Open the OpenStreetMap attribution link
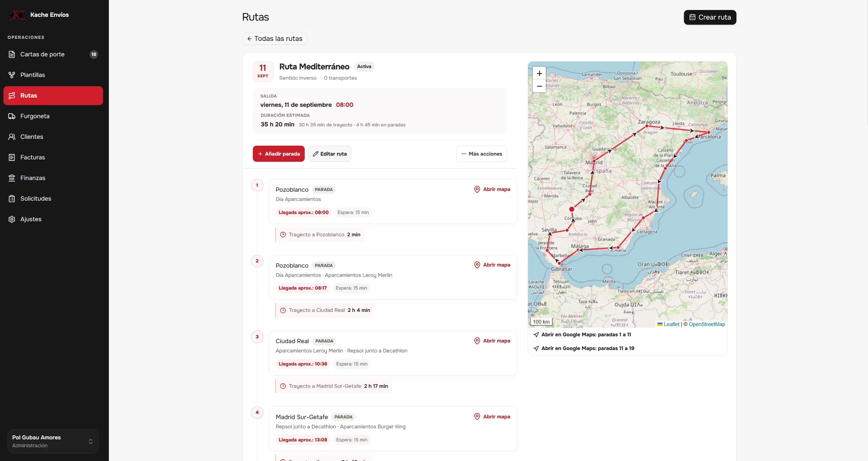This screenshot has width=868, height=461. (707, 324)
